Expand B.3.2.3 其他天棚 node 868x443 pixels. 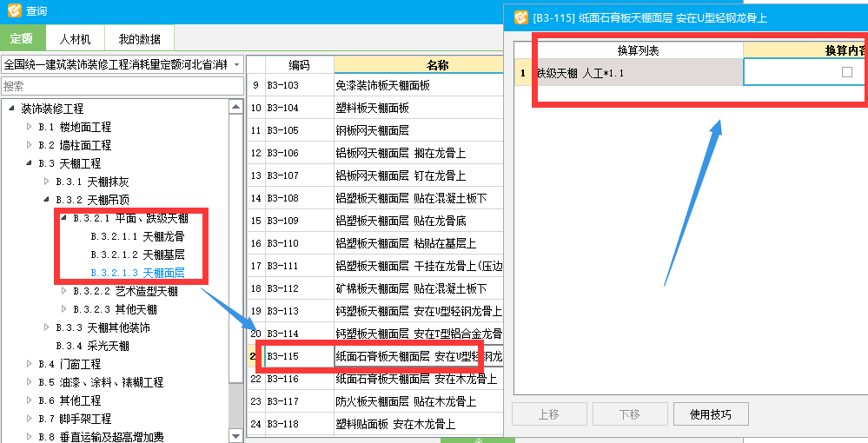pos(64,309)
